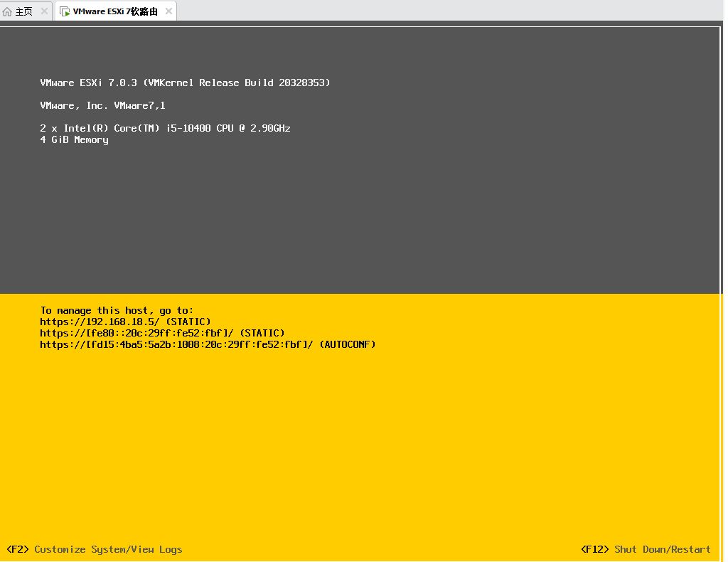Switch to the 主页 tab

point(23,11)
